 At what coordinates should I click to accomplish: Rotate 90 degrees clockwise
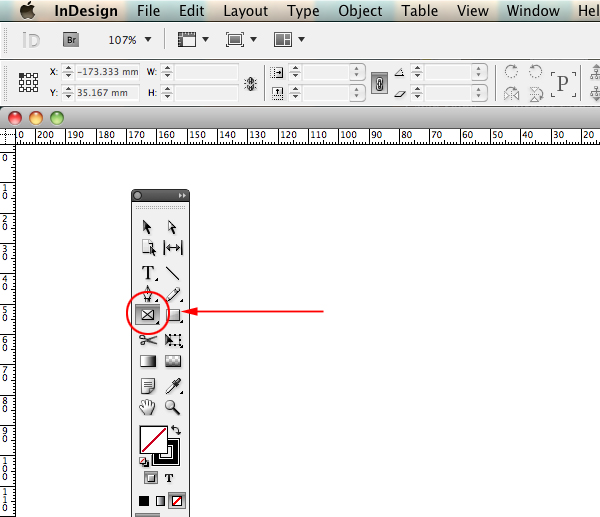(511, 72)
